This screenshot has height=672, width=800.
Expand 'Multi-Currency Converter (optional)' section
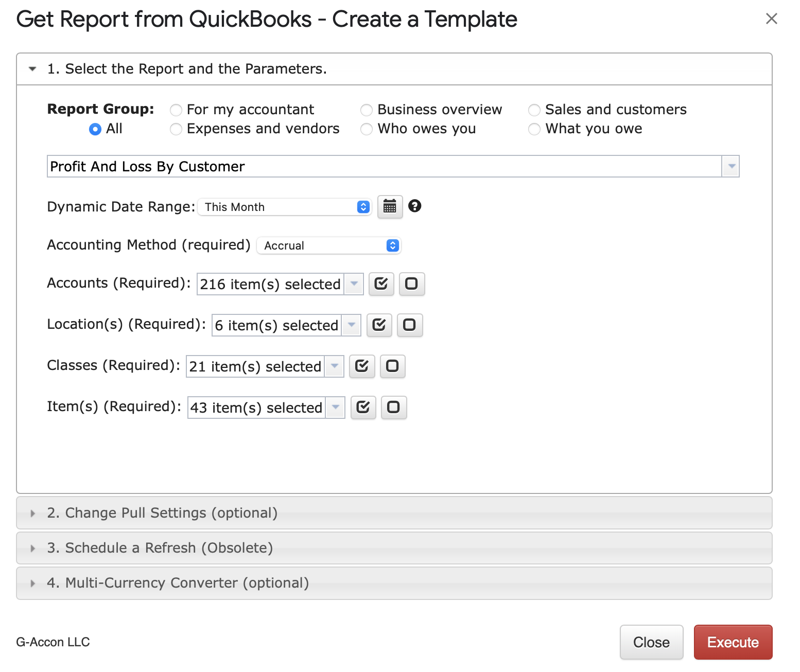[x=178, y=583]
